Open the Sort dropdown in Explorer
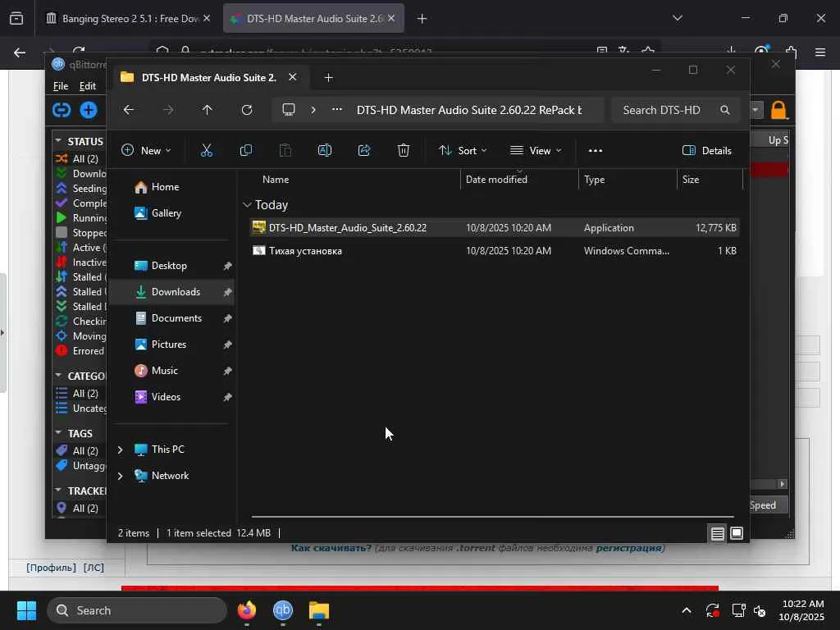The height and width of the screenshot is (630, 840). [x=463, y=151]
